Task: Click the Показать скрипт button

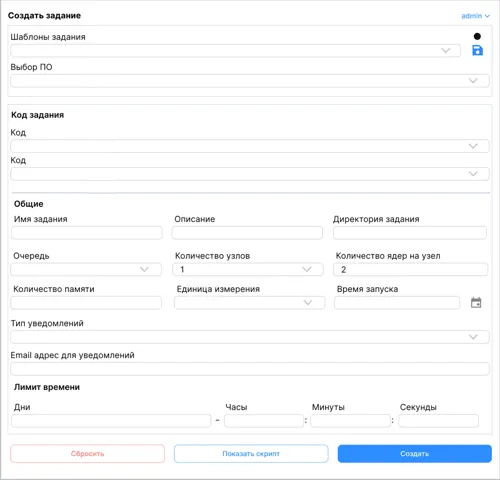Action: (x=251, y=453)
